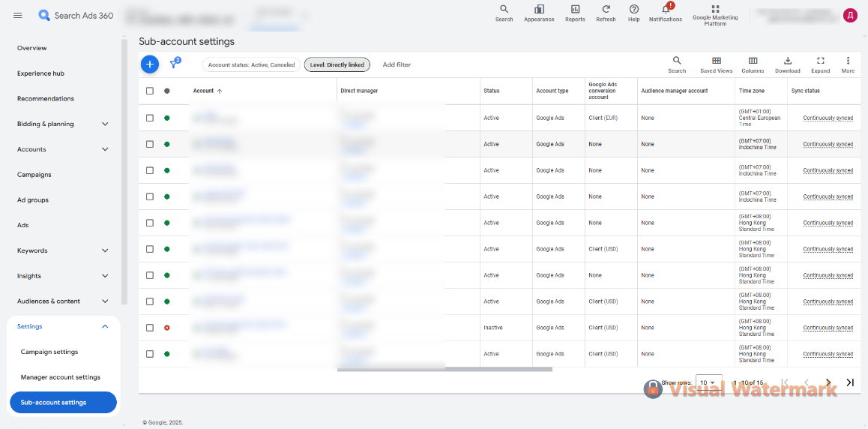The image size is (868, 429).
Task: Click the Level: Directly linked chip
Action: (x=337, y=64)
